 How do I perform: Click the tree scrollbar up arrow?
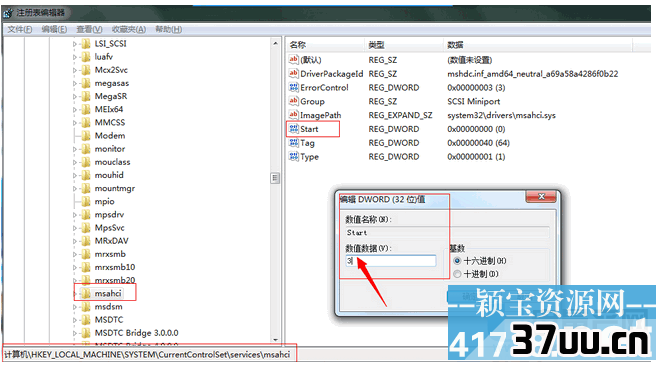click(x=275, y=43)
